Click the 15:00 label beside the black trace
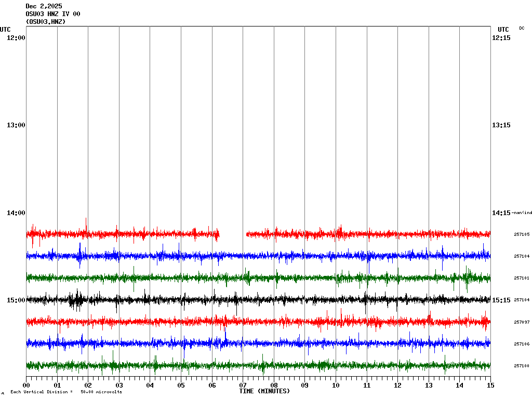This screenshot has height=399, width=532. point(16,300)
